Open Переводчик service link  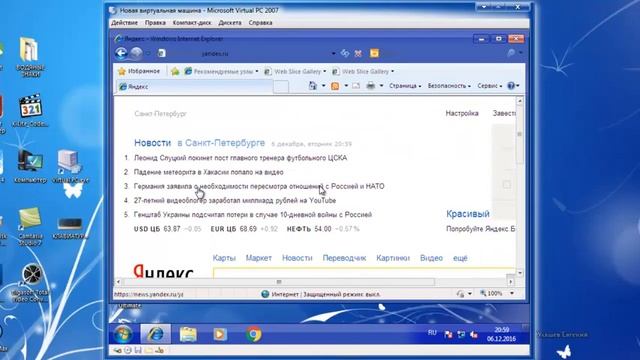[x=344, y=258]
